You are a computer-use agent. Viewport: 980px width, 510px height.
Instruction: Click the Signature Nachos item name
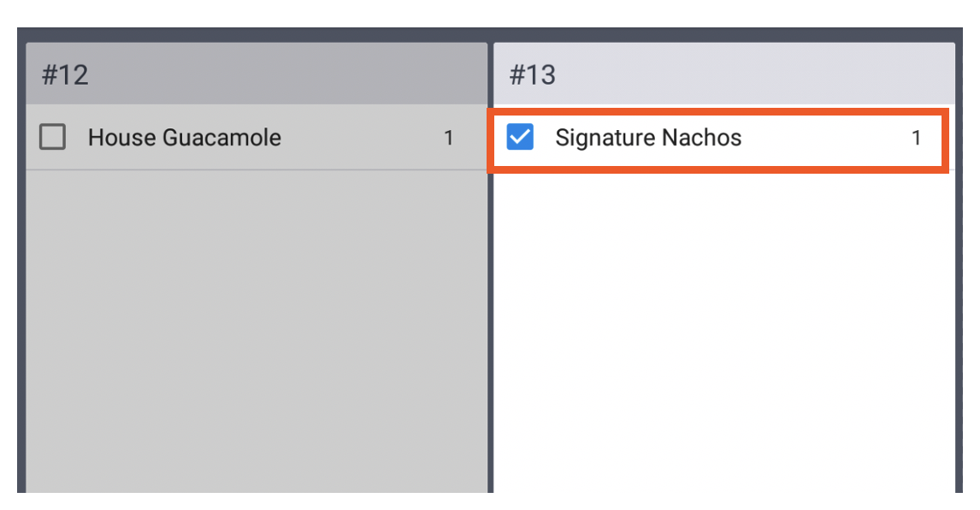[648, 137]
